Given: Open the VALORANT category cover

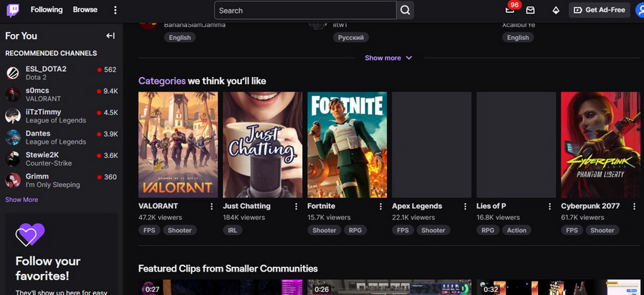Looking at the screenshot, I should (x=178, y=144).
